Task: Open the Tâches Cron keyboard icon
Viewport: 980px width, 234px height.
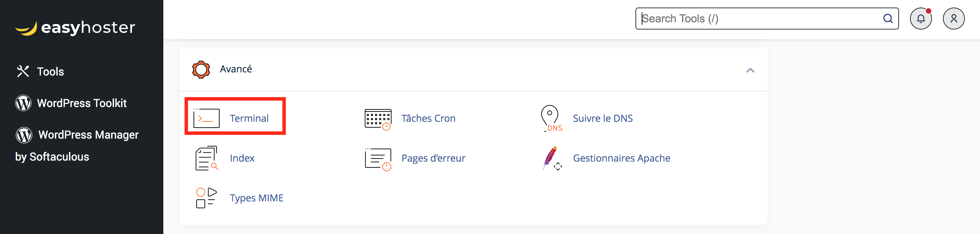Action: click(x=377, y=119)
